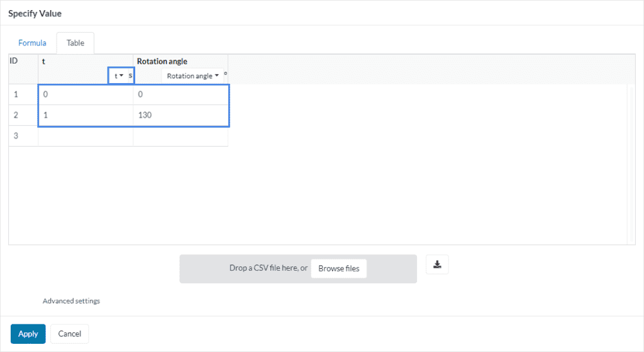Click the download CSV template icon
644x352 pixels.
(437, 265)
